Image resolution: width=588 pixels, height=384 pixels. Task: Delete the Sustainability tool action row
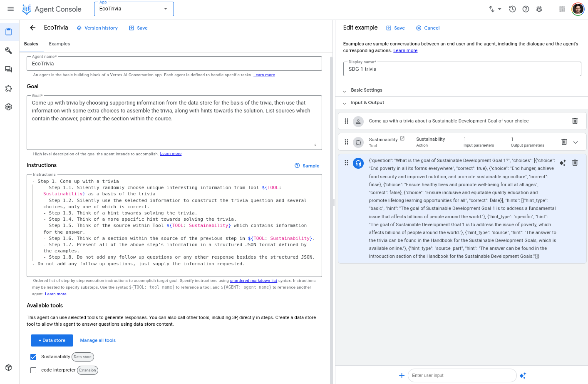pos(564,142)
